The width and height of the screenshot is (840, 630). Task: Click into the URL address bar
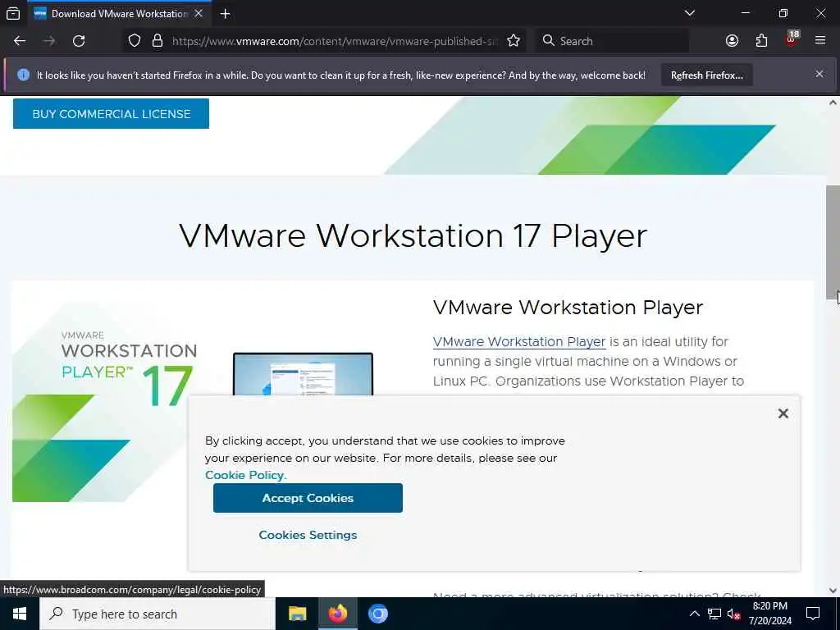[x=335, y=41]
